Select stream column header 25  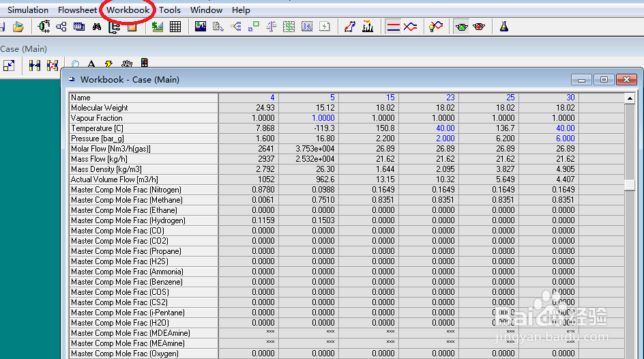488,98
